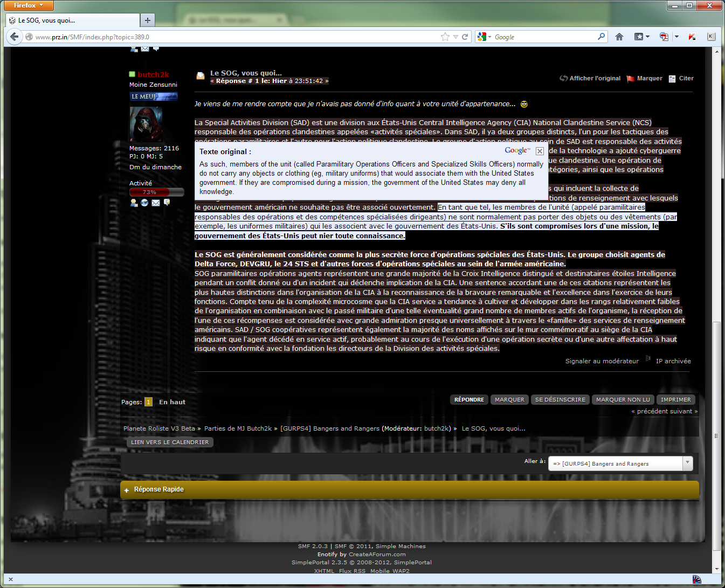Click the Kaspersky URL advisor icon
This screenshot has width=725, height=588.
pos(692,37)
